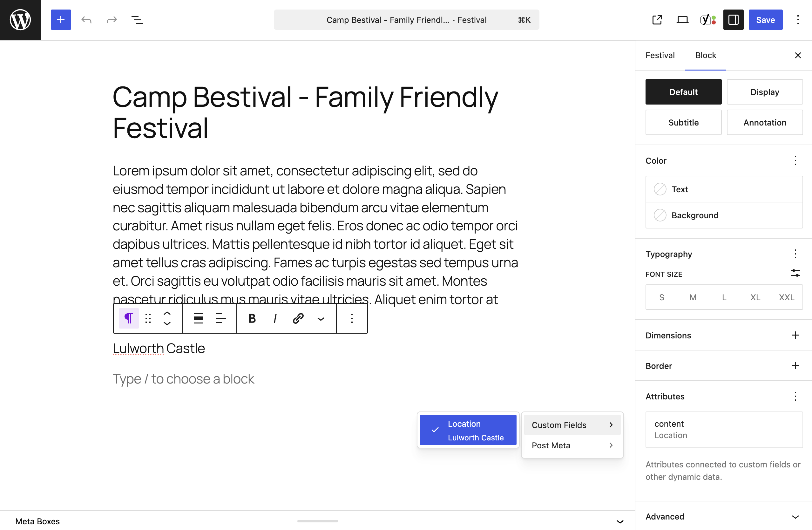Toggle the settings sidebar
812x530 pixels.
(x=733, y=20)
